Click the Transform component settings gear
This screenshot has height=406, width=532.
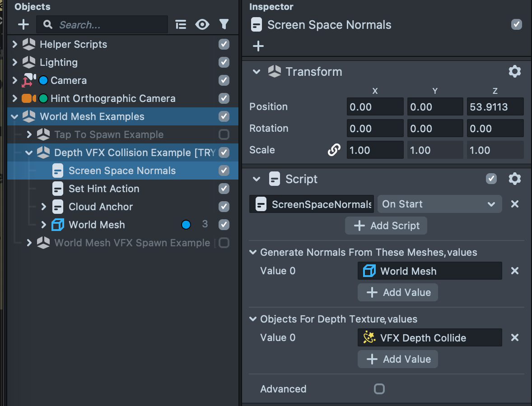tap(514, 71)
